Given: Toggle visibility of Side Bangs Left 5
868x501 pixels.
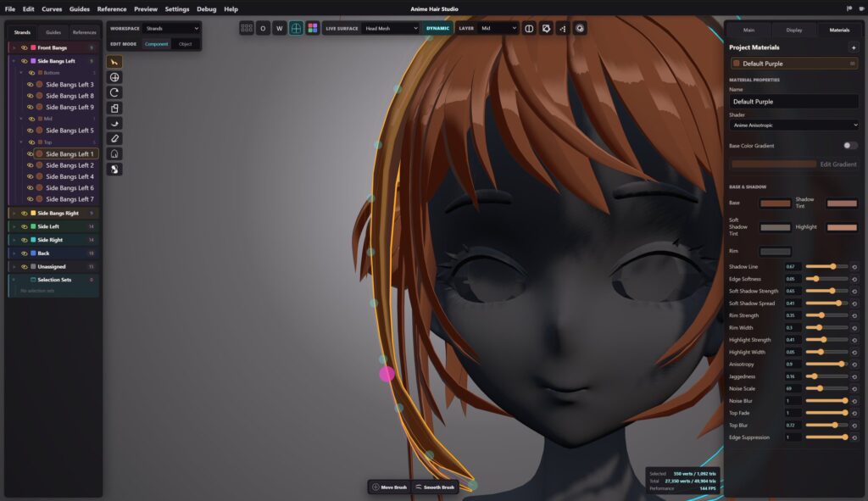Looking at the screenshot, I should click(31, 131).
